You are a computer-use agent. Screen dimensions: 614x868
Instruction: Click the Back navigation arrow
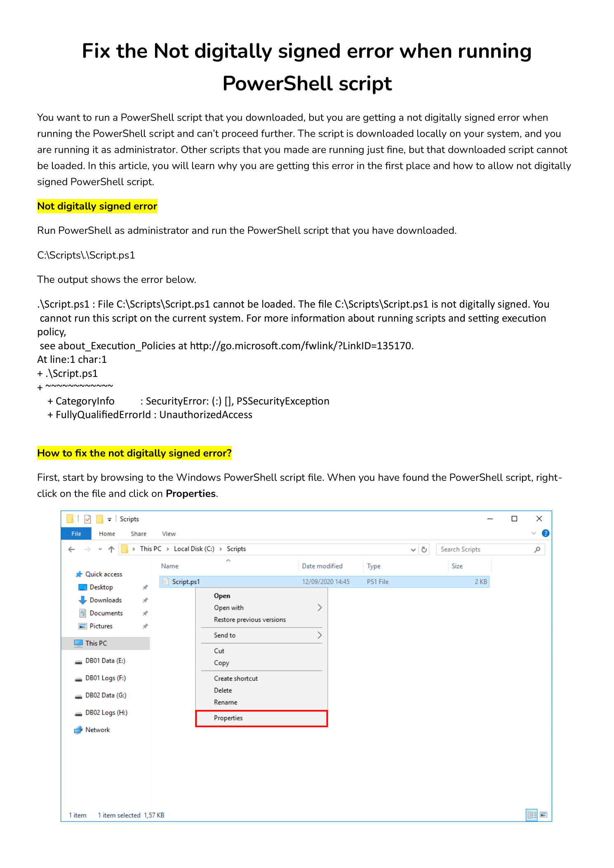pos(71,549)
